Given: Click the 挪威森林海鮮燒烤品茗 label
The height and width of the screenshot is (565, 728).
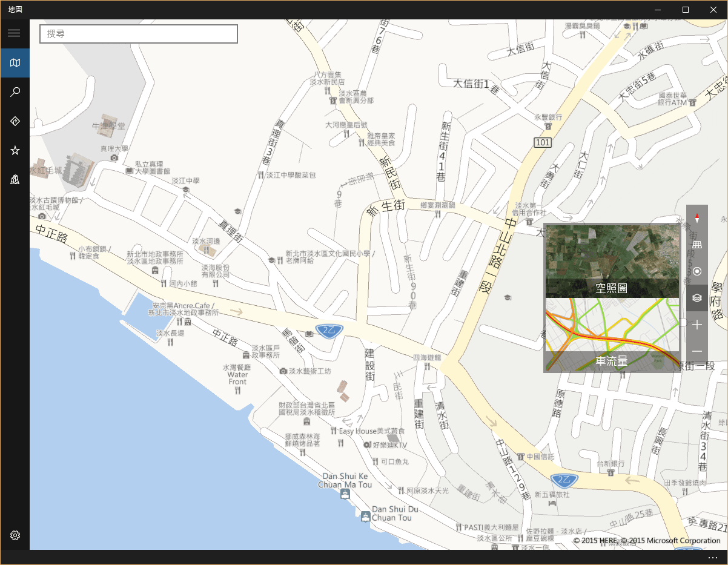Looking at the screenshot, I should tap(302, 440).
